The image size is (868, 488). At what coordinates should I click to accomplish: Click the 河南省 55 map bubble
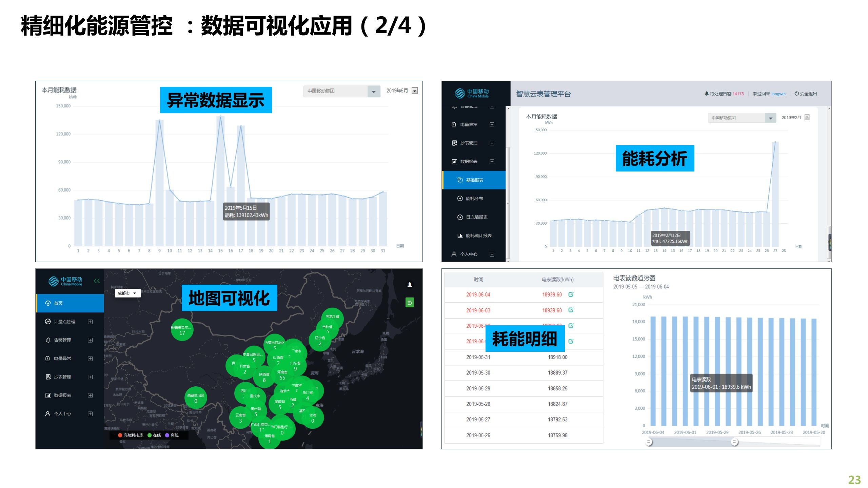(x=282, y=375)
